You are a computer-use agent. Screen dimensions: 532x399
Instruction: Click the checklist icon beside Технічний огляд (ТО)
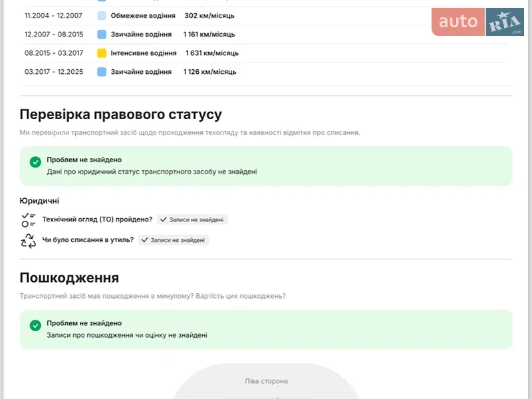click(x=29, y=220)
